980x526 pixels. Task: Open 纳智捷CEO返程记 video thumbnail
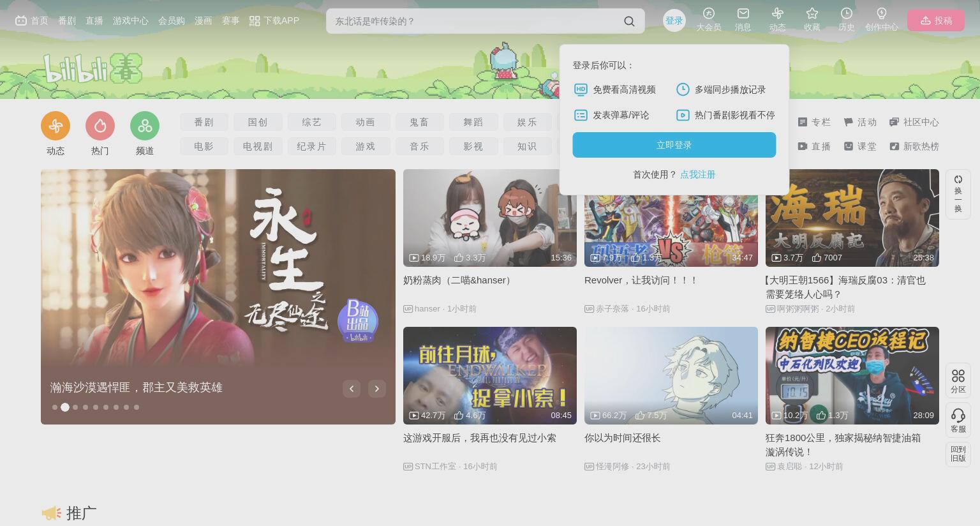(x=852, y=375)
